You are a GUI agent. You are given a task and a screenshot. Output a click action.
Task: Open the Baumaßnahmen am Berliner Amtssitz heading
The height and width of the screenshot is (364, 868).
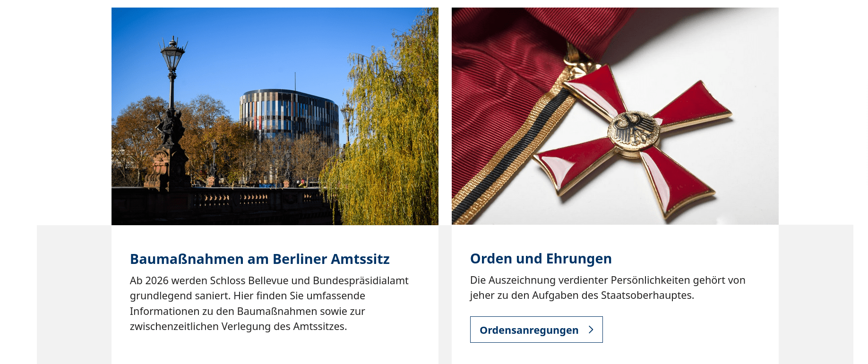(259, 259)
